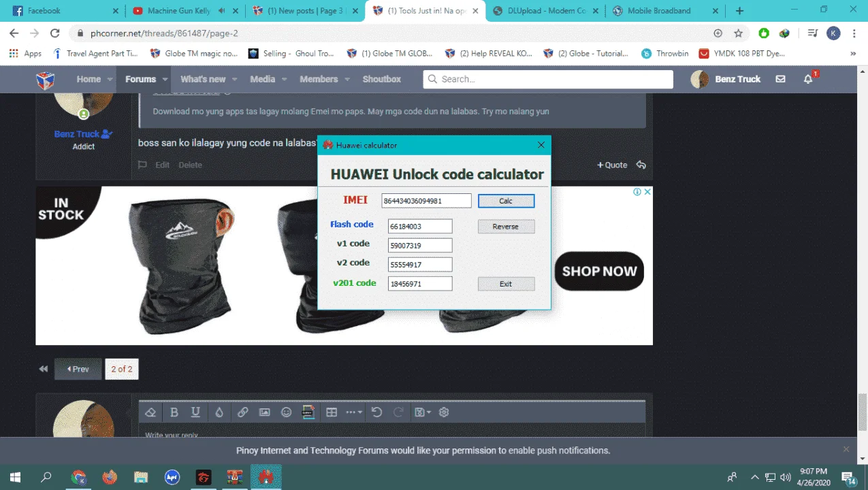Click Delete on the post

coord(190,165)
